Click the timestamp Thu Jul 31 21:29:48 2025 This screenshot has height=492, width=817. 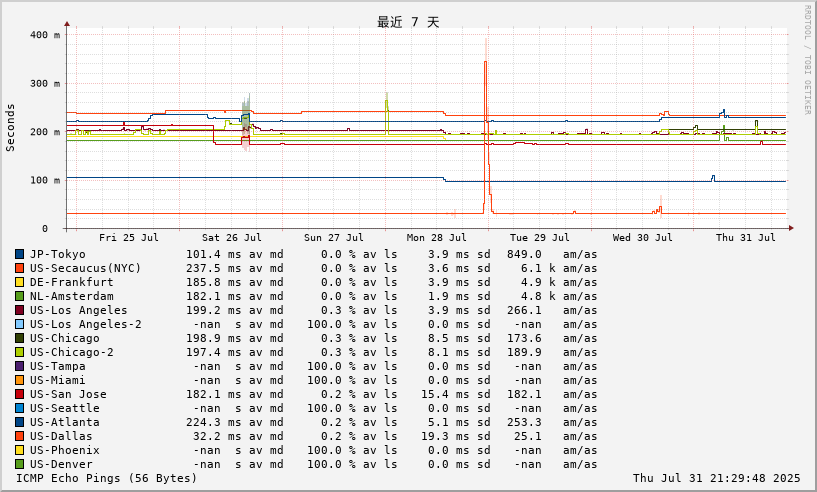(x=716, y=478)
